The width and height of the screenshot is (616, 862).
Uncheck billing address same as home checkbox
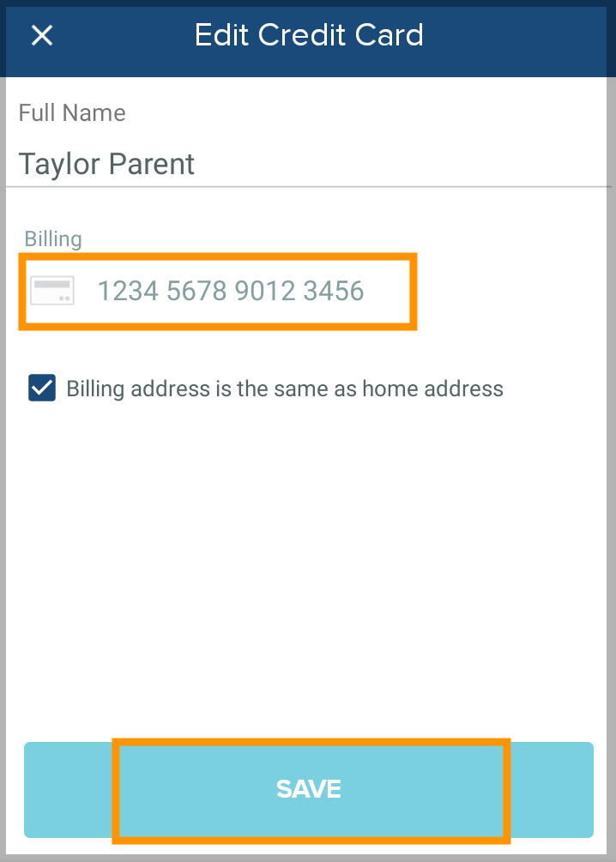click(42, 389)
